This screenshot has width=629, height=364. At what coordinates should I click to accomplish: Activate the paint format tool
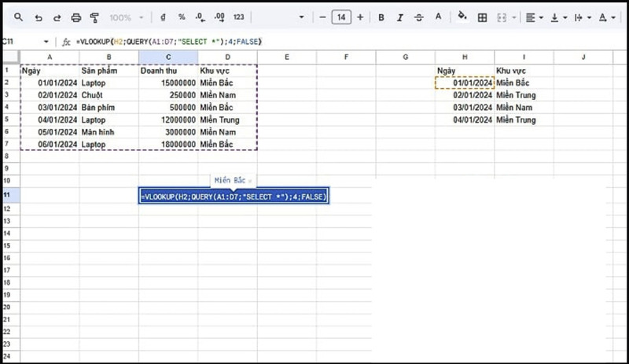point(94,17)
